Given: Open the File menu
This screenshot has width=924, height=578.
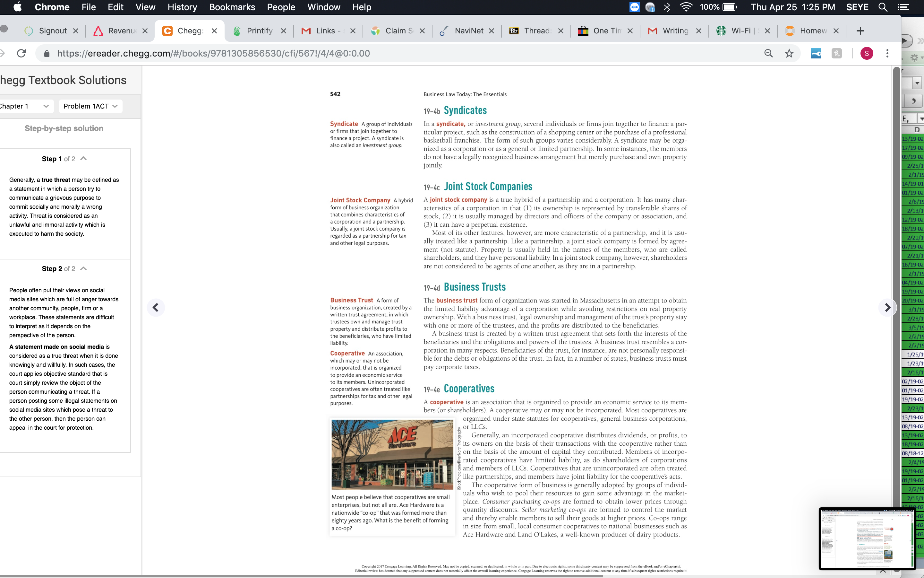Looking at the screenshot, I should coord(89,7).
